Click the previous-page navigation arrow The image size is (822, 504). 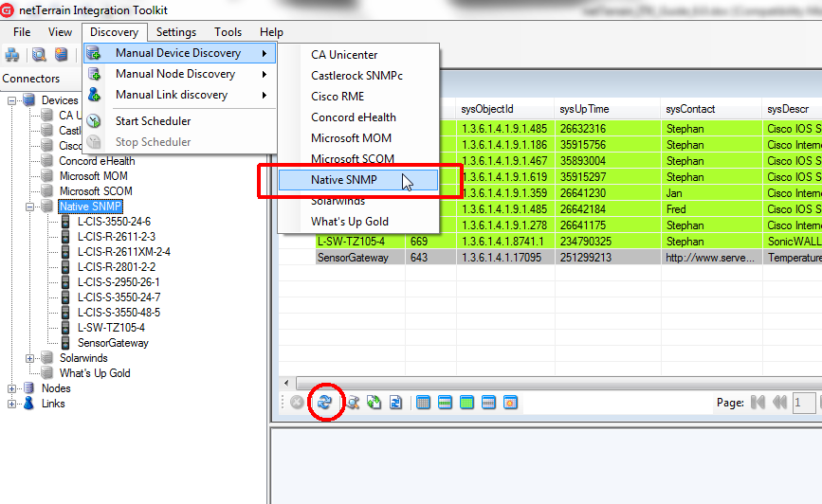tap(779, 403)
